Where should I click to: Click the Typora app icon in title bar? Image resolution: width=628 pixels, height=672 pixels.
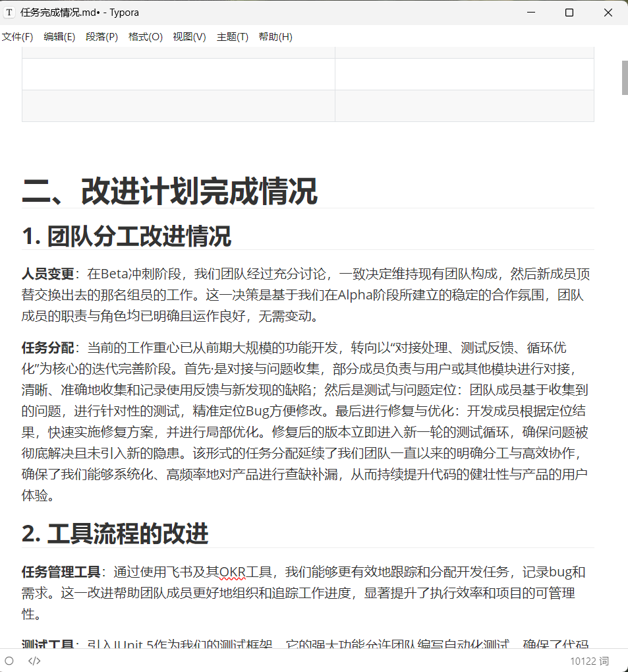point(9,13)
